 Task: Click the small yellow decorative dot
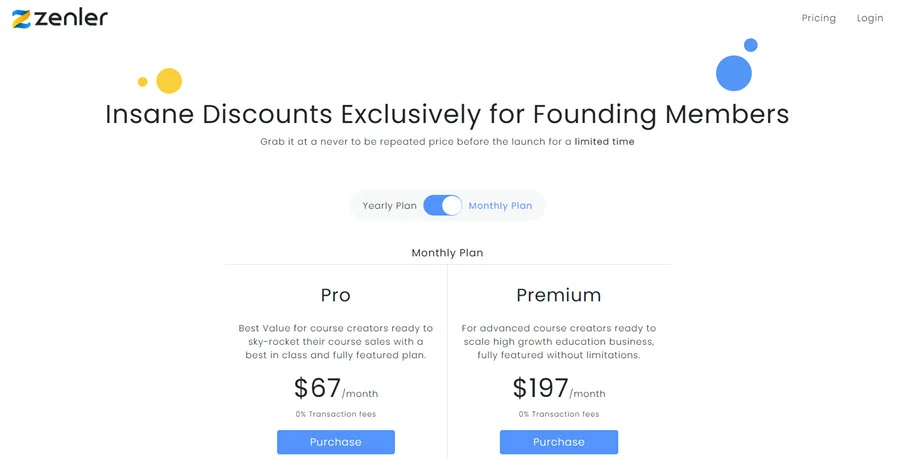tap(142, 82)
